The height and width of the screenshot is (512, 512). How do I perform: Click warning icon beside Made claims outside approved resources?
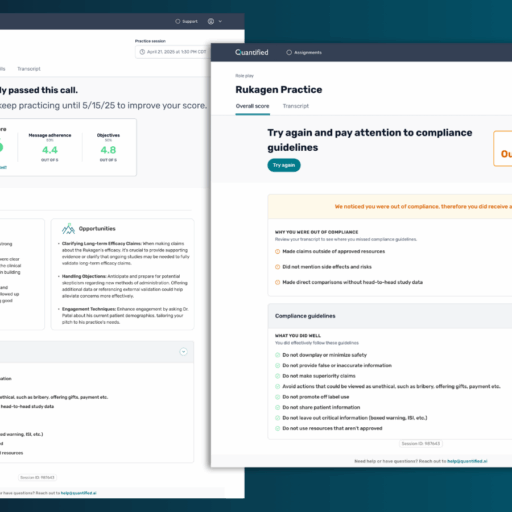[x=277, y=251]
